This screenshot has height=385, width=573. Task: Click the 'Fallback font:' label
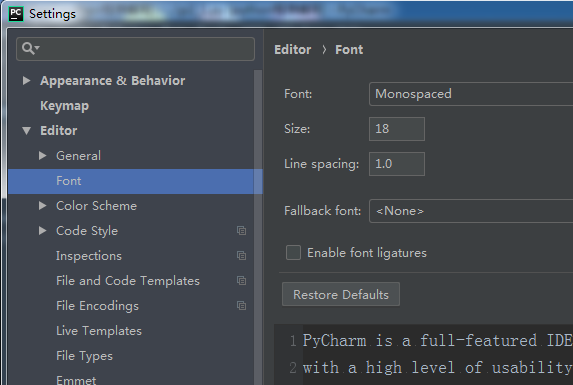point(322,211)
